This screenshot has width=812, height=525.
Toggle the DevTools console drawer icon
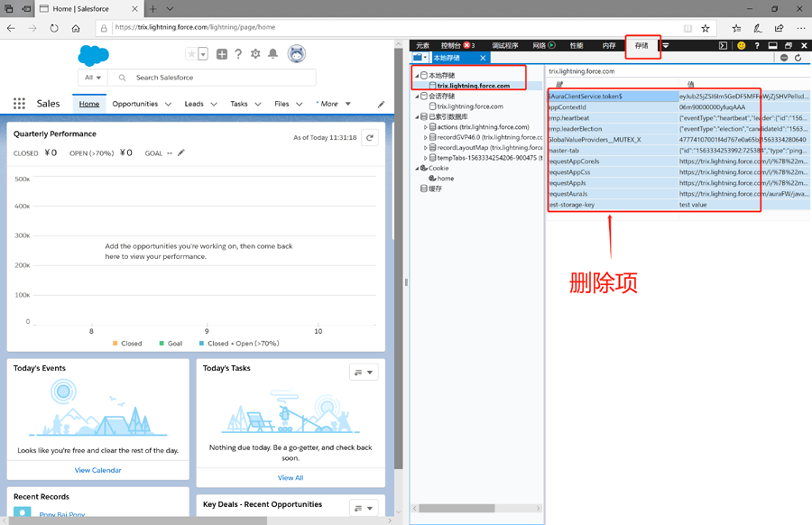pyautogui.click(x=723, y=46)
